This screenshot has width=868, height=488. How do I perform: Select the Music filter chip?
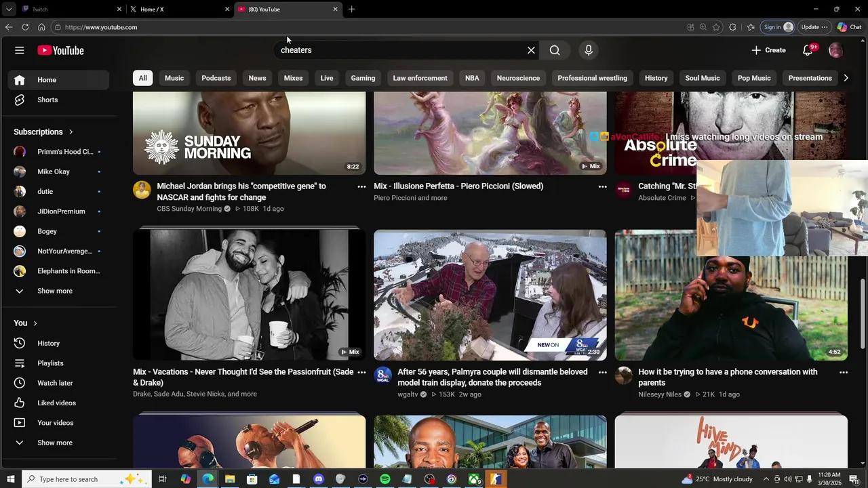click(174, 78)
